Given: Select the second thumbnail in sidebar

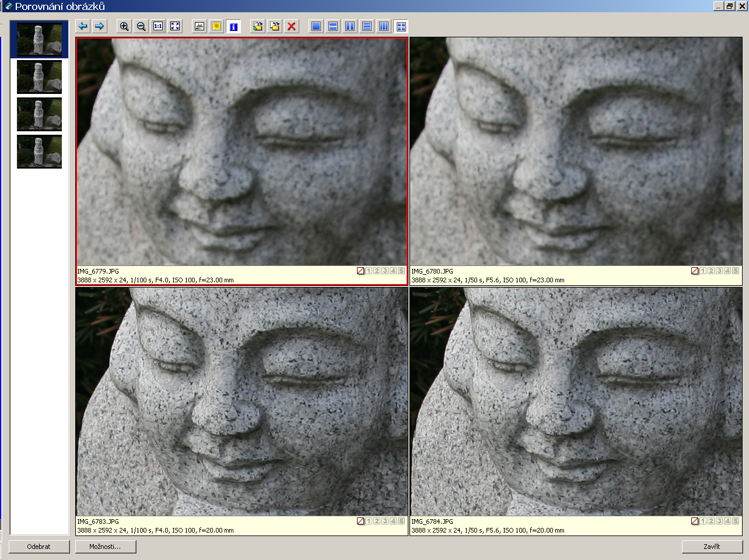Looking at the screenshot, I should (39, 76).
